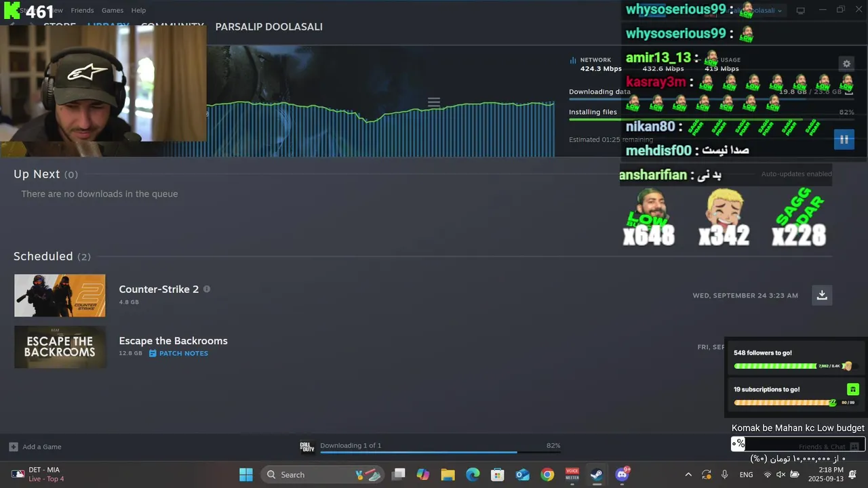Click the Add a Game label

[x=42, y=447]
